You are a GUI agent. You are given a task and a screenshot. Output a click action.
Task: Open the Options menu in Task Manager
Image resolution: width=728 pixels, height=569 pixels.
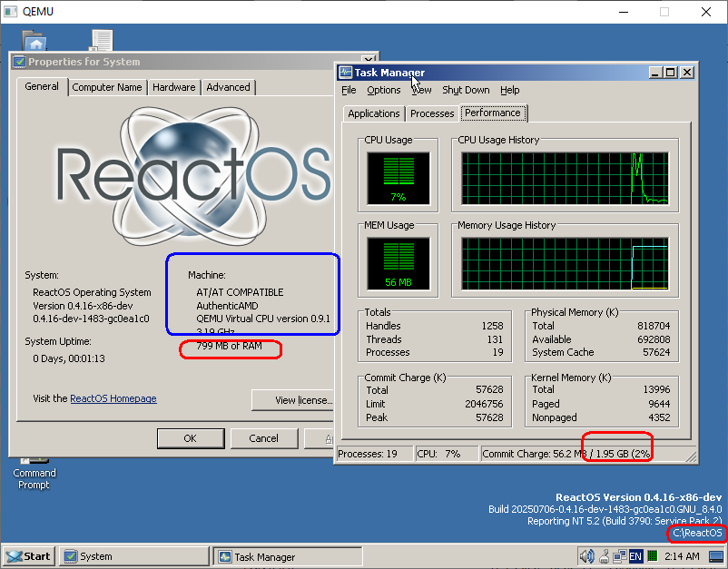click(383, 90)
